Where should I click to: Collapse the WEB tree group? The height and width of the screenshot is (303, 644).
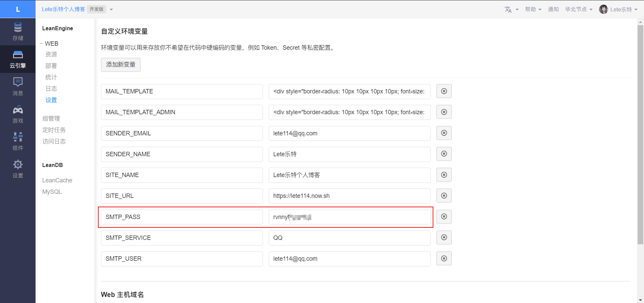coord(42,44)
